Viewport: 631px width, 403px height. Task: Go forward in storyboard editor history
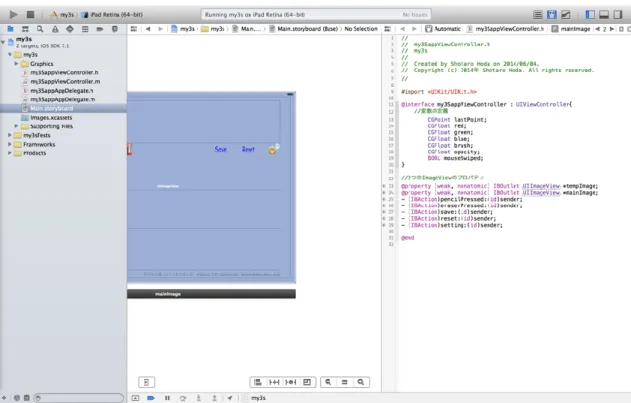[x=161, y=29]
